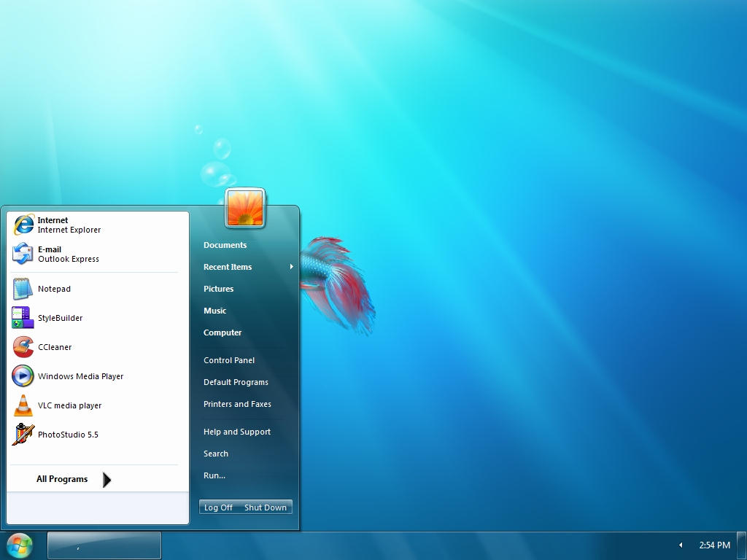Open the Control Panel
The height and width of the screenshot is (560, 747).
[x=229, y=359]
